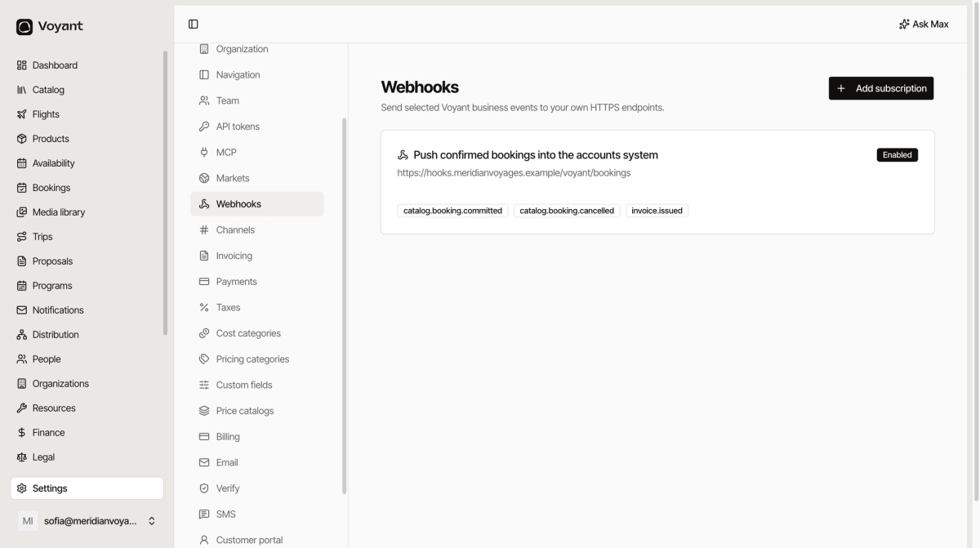This screenshot has width=980, height=548.
Task: Open Organization settings section
Action: (257, 49)
